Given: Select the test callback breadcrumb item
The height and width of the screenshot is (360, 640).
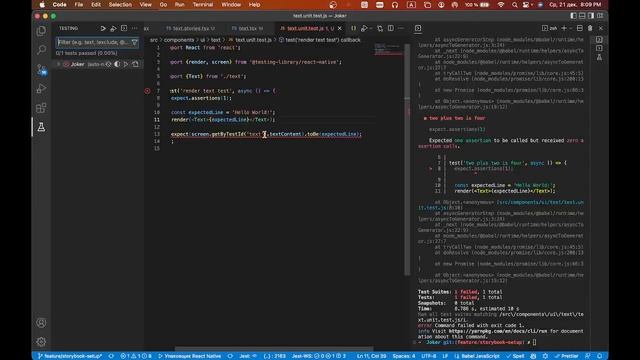Looking at the screenshot, I should tap(319, 40).
